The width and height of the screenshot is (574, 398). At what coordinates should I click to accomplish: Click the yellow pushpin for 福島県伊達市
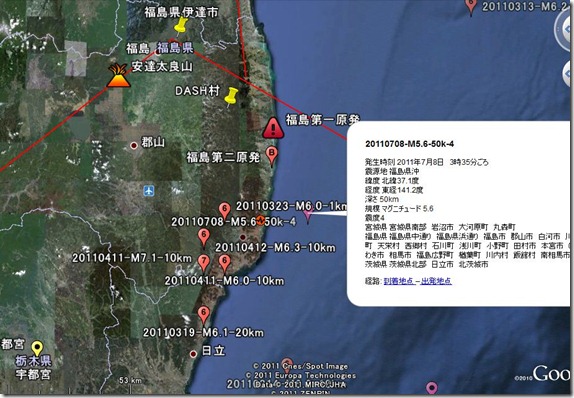click(x=180, y=26)
